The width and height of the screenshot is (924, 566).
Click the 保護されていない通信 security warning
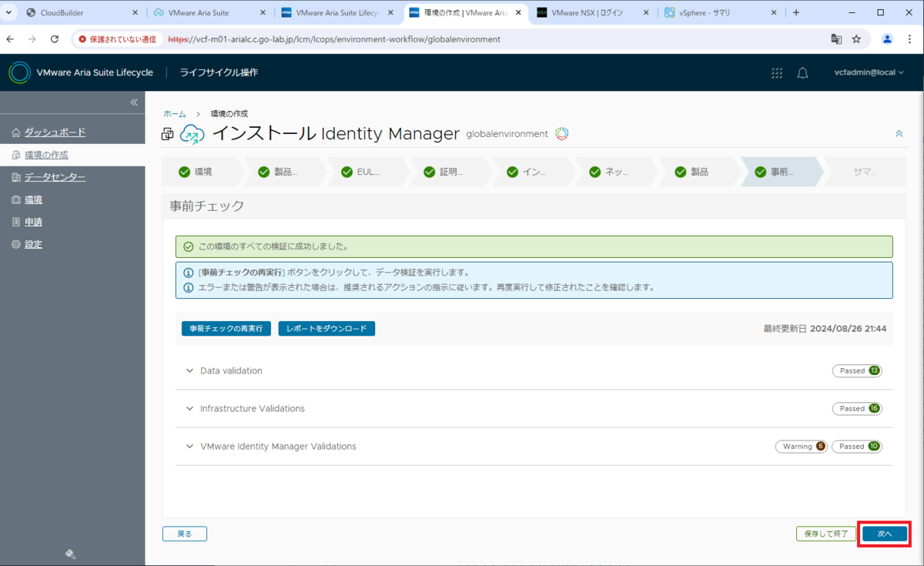(x=117, y=39)
